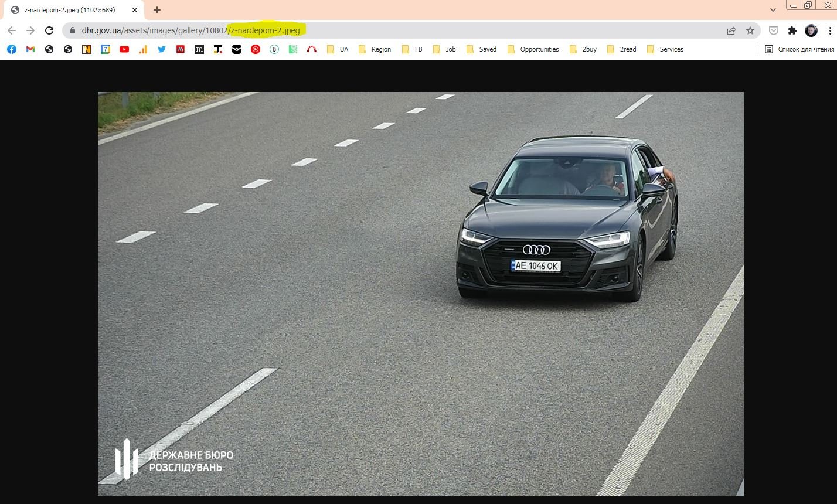837x504 pixels.
Task: Select the z-nardepom-2.jpeg tab
Action: [x=69, y=10]
